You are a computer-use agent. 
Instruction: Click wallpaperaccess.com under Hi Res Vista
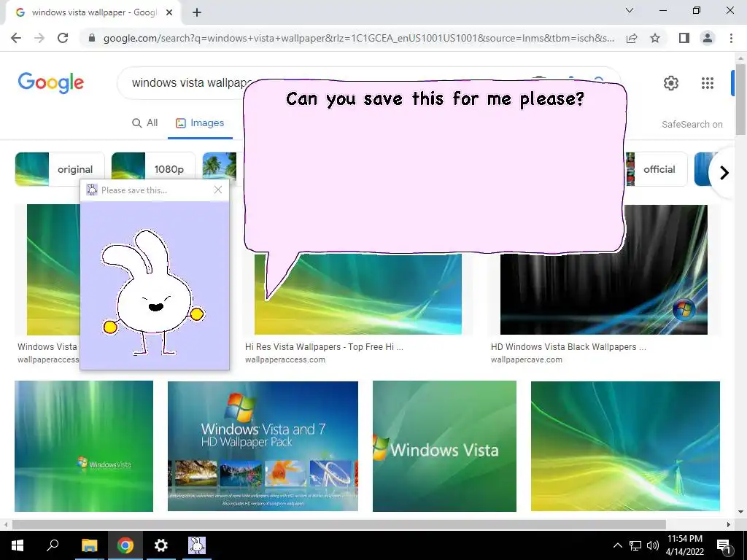(x=285, y=359)
